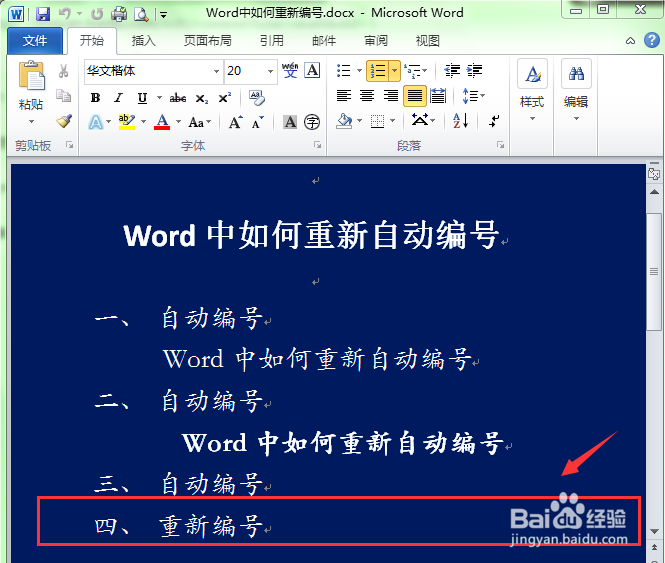Open Font dialog launcher in 字体 group
Viewport: 665px width, 563px height.
317,145
